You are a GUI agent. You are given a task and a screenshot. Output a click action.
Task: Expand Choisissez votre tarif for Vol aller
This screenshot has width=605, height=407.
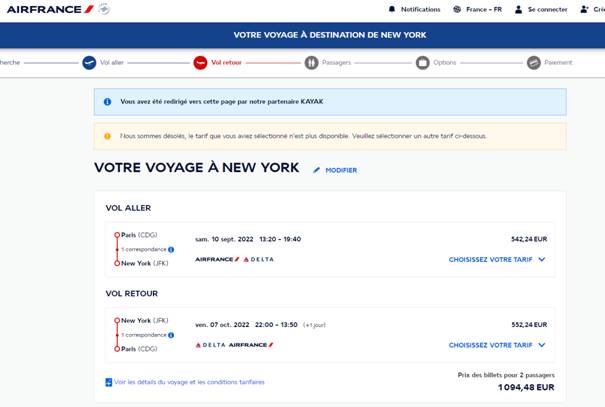click(x=497, y=259)
